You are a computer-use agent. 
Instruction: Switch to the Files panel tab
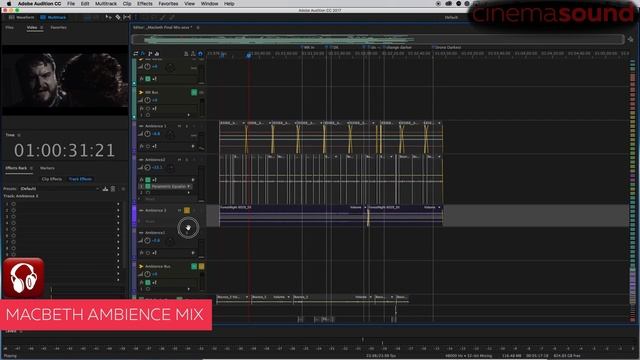(10, 27)
